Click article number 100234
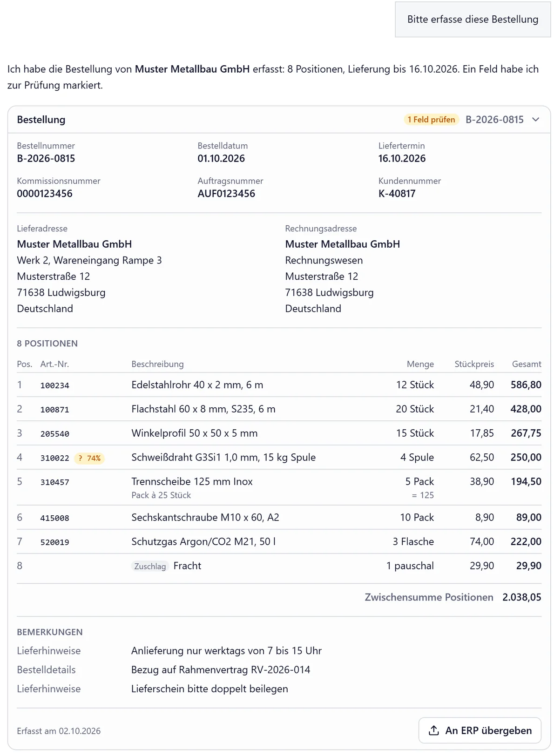The image size is (554, 756). [x=54, y=385]
